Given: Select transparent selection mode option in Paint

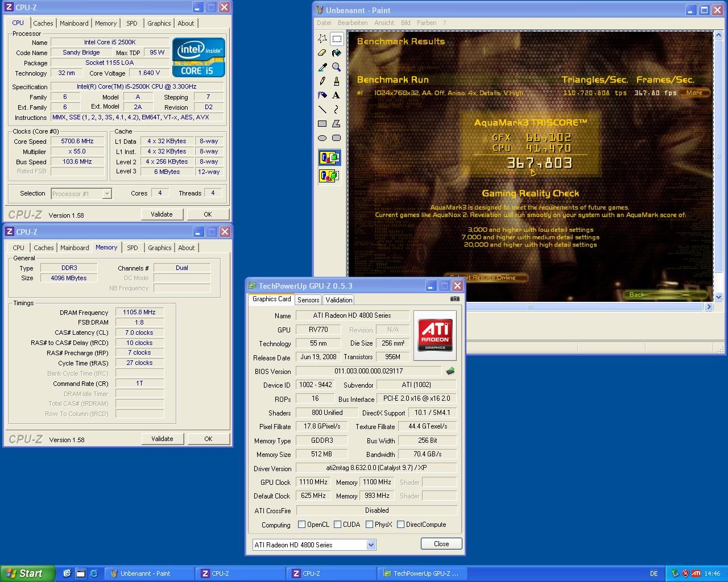Looking at the screenshot, I should point(329,176).
